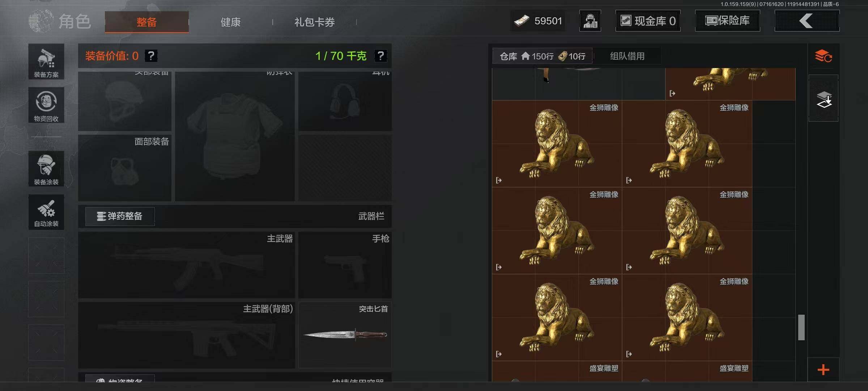Screen dimensions: 868x391
Task: Select the 突击匕首 knife slot
Action: pos(345,335)
